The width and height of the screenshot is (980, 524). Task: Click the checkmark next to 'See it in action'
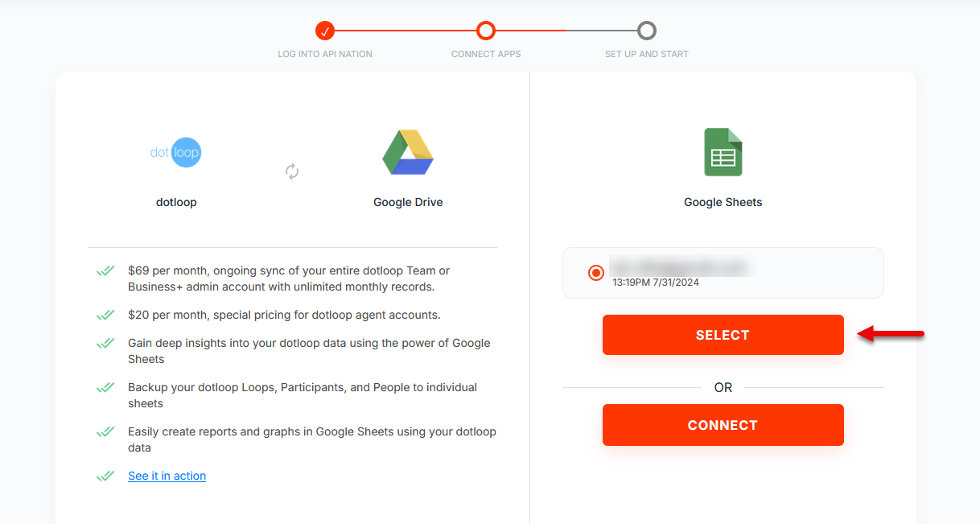pos(105,476)
